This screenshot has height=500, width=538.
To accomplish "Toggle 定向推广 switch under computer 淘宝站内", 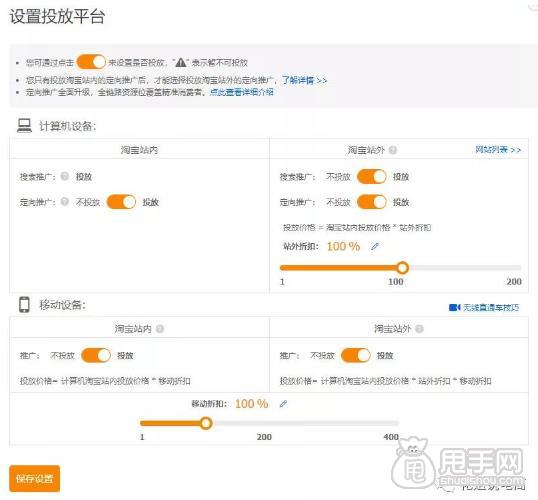I will tap(121, 202).
